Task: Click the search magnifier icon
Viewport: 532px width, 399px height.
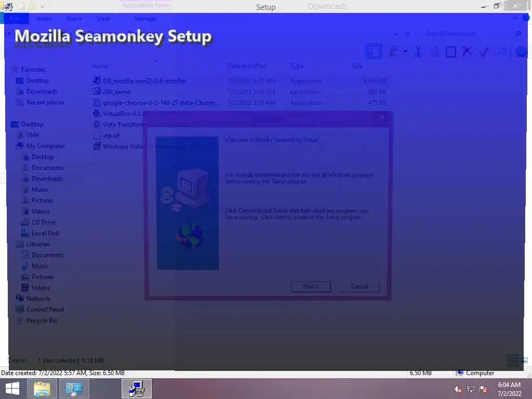Action: [518, 34]
